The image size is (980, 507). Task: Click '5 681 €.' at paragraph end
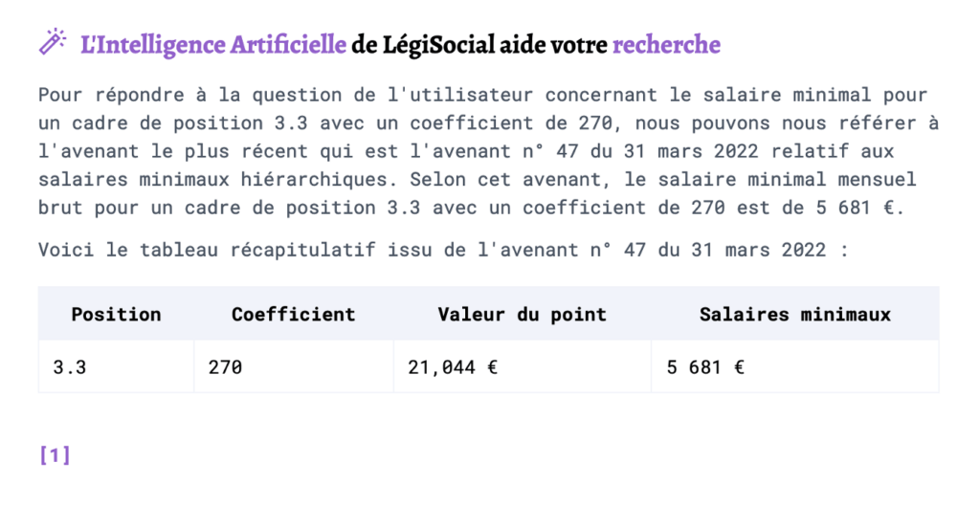click(860, 208)
